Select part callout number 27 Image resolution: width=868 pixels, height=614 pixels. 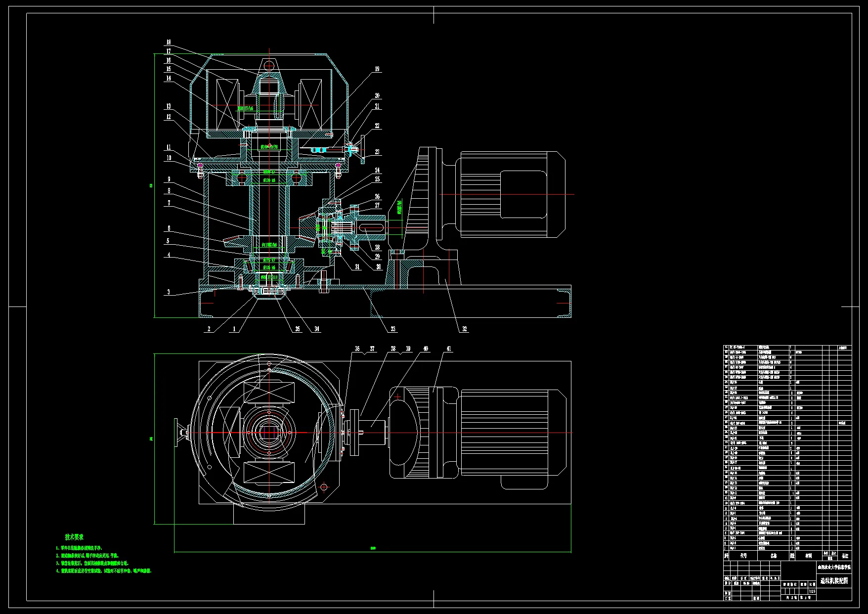coord(377,205)
